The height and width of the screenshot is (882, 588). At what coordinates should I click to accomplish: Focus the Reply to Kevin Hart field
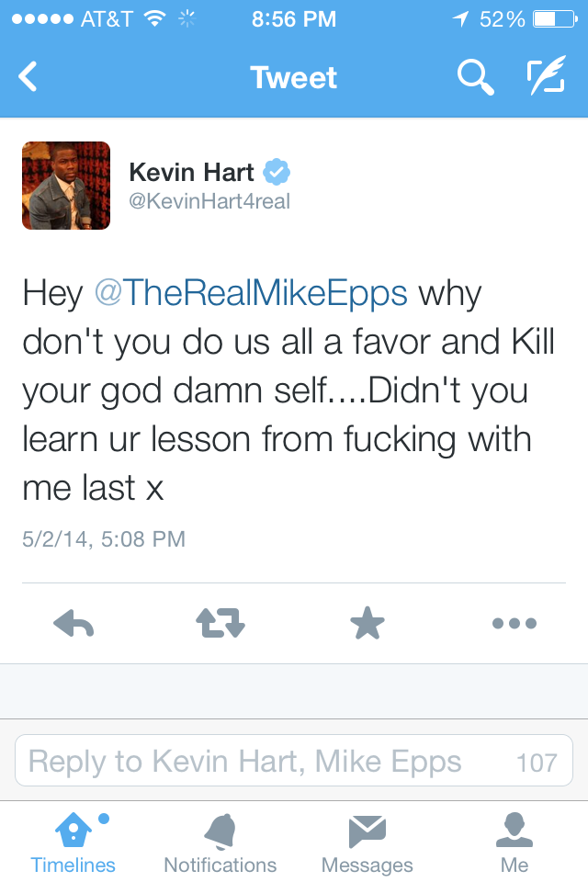pyautogui.click(x=294, y=761)
